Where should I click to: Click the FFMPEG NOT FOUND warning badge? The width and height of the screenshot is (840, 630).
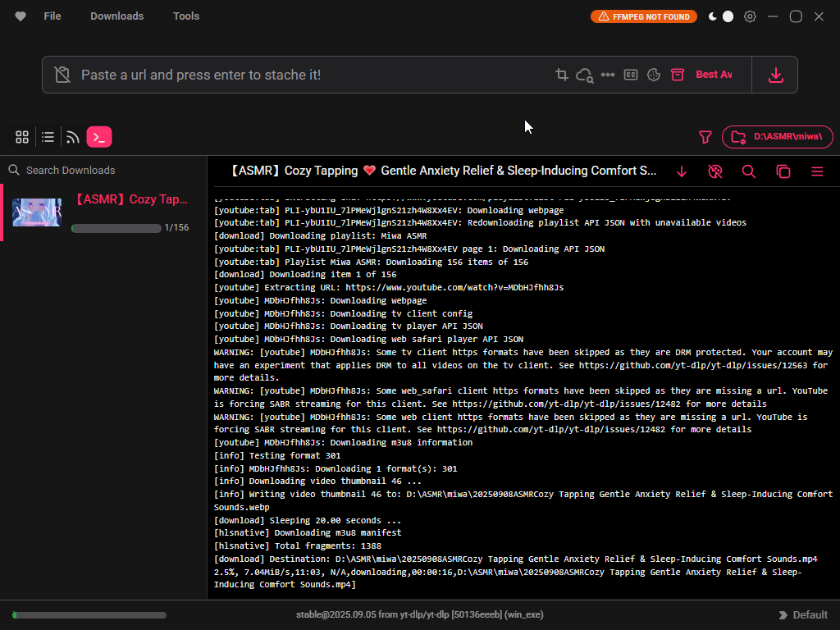pos(644,16)
